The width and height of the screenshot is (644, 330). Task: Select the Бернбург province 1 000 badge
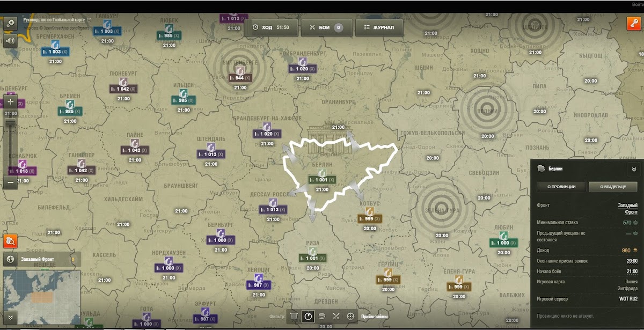coord(221,240)
